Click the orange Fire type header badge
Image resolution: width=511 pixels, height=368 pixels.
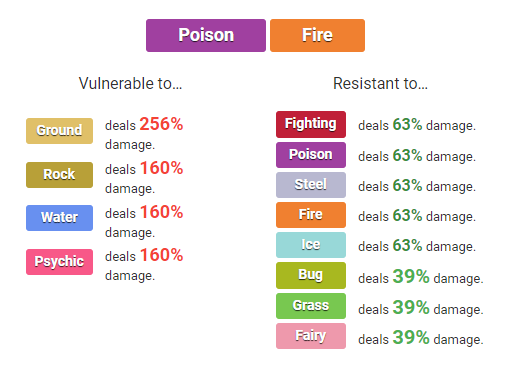click(x=317, y=35)
